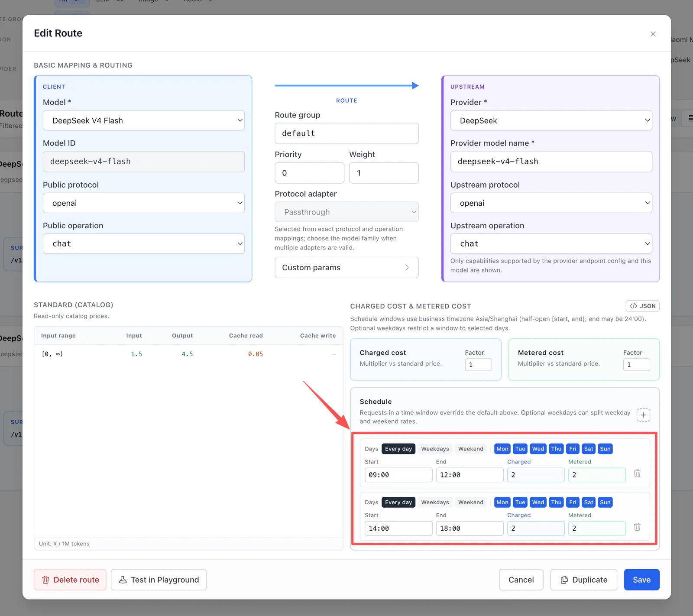
Task: Duplicate this route
Action: pos(583,580)
